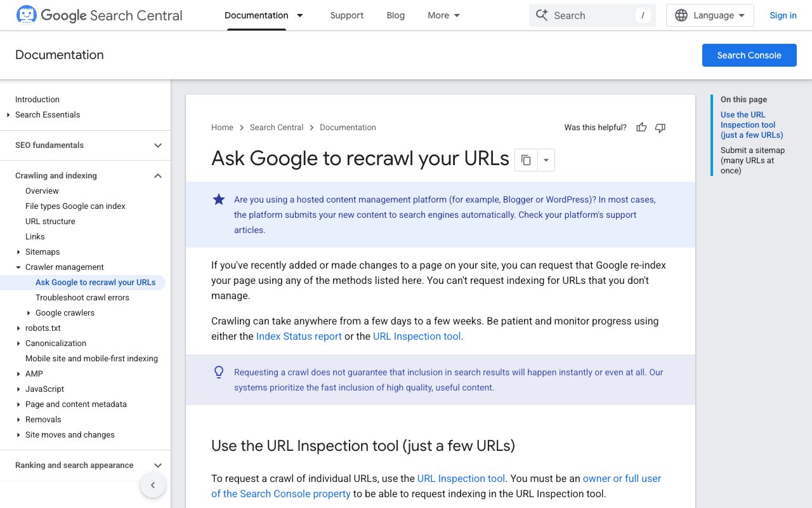The width and height of the screenshot is (812, 508).
Task: Expand the AMP tree item
Action: pyautogui.click(x=18, y=374)
